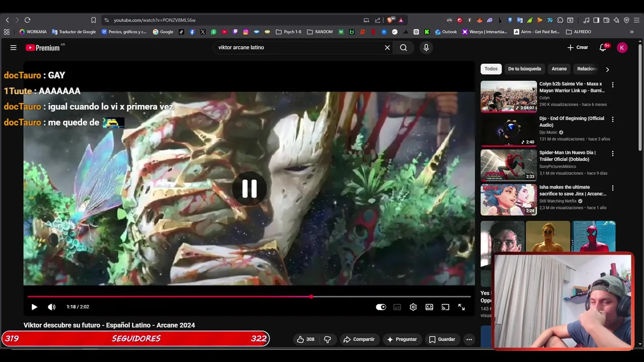Click the video title Viktor descubre su futuro
Screen dimensions: 644x362
[109, 325]
